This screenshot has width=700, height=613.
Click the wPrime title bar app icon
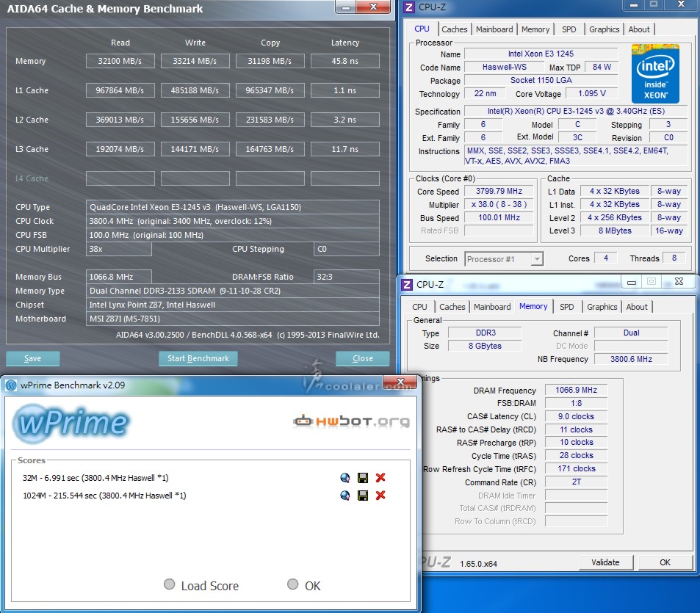[x=11, y=385]
